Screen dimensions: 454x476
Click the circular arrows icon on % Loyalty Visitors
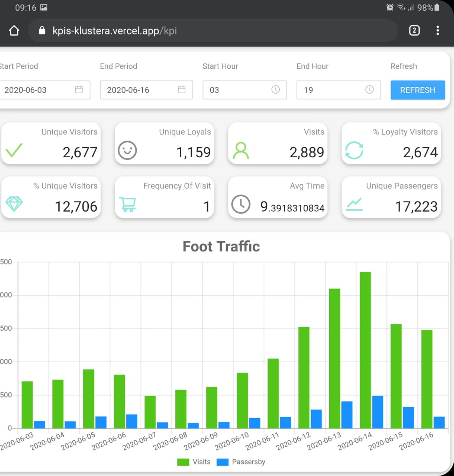pos(354,151)
